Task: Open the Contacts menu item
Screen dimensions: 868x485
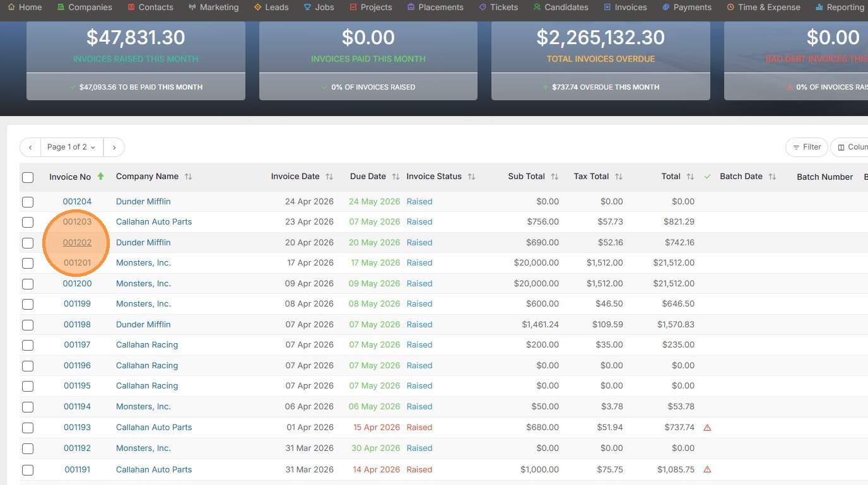Action: point(150,8)
